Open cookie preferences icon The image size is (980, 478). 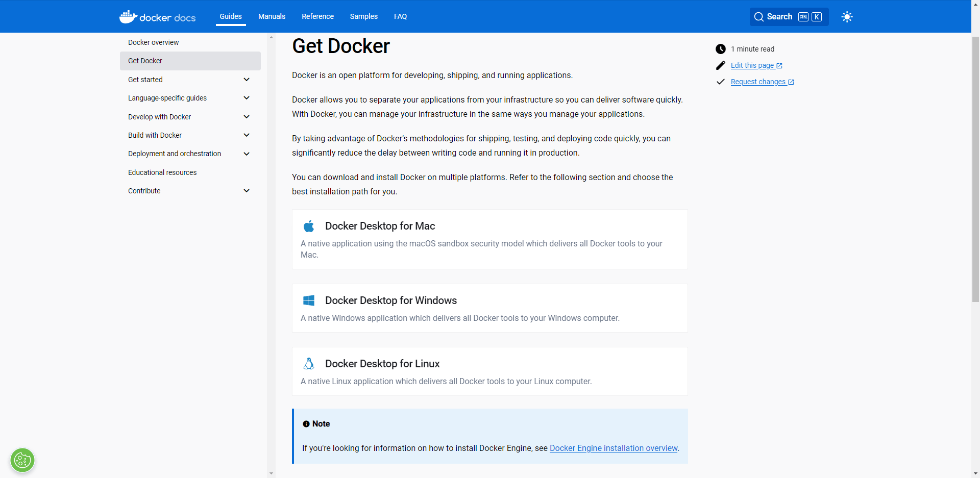coord(22,461)
